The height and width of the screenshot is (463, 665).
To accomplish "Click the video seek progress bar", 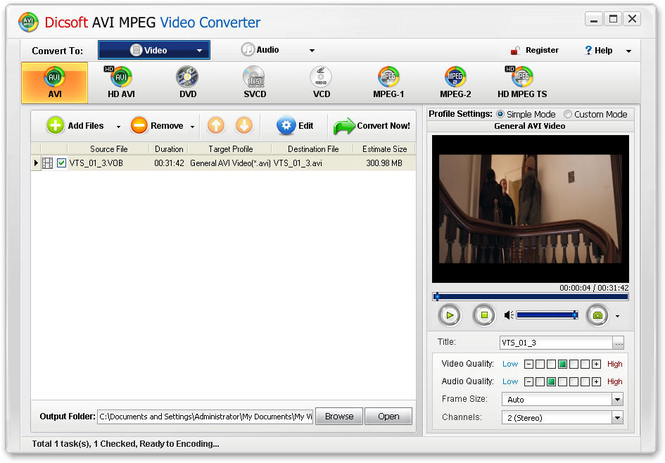I will (x=530, y=297).
